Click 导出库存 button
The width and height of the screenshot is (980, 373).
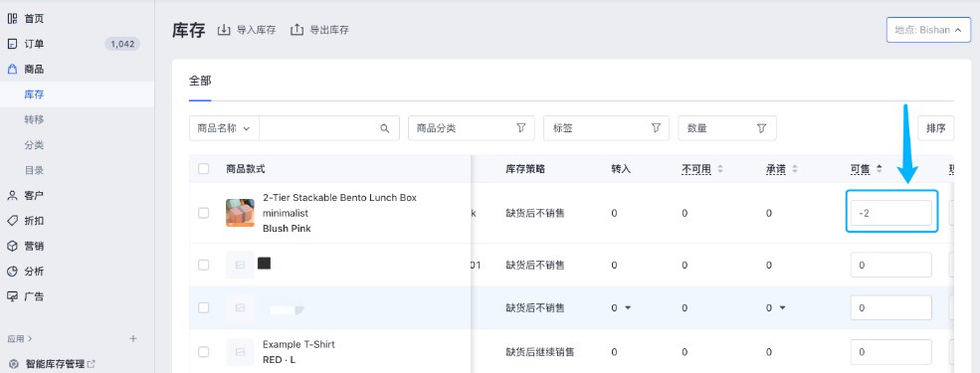319,30
